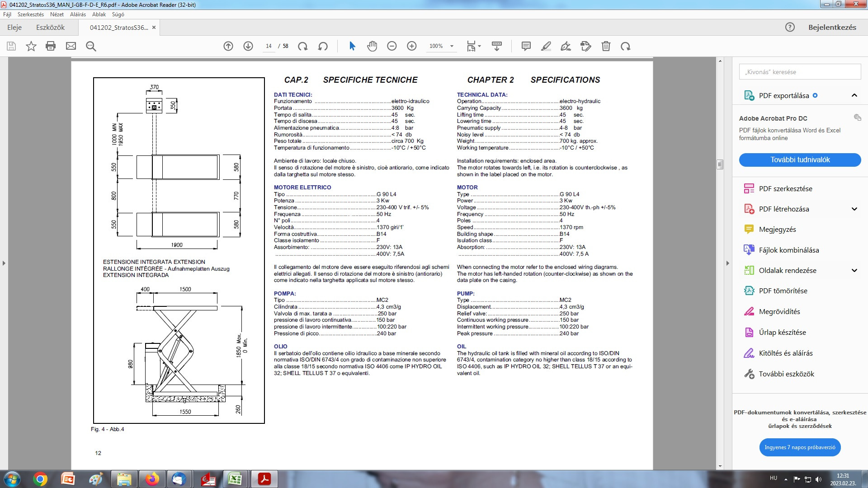This screenshot has height=488, width=868.
Task: Go to next page arrow
Action: [x=248, y=46]
